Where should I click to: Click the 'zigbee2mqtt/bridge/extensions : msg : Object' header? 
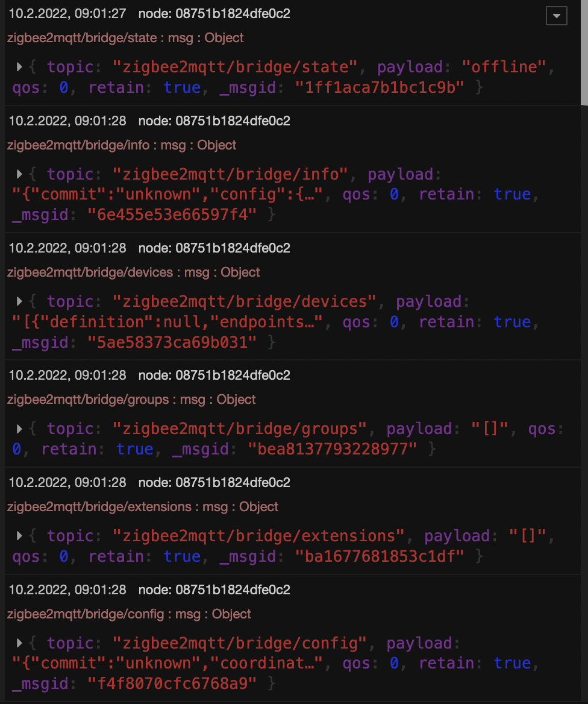tap(143, 506)
